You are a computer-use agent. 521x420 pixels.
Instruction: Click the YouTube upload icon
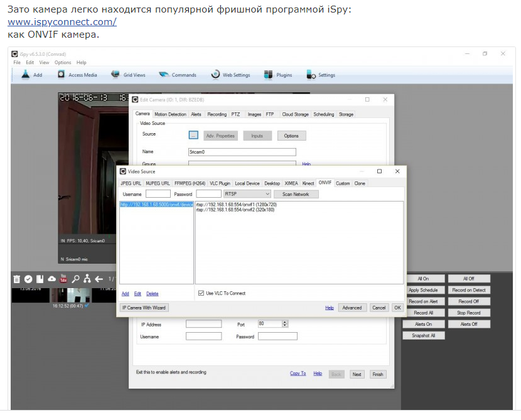point(63,278)
